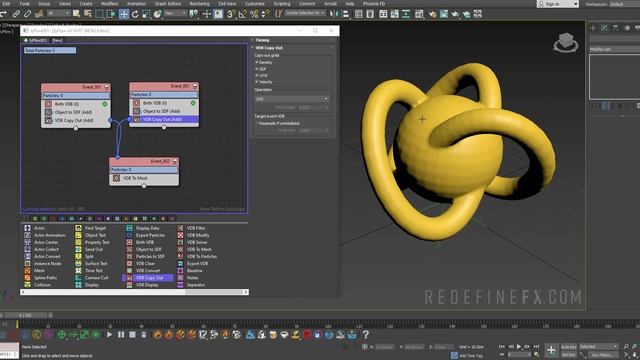This screenshot has width=640, height=360.
Task: Open the key filter Selected dropdown
Action: 599,347
